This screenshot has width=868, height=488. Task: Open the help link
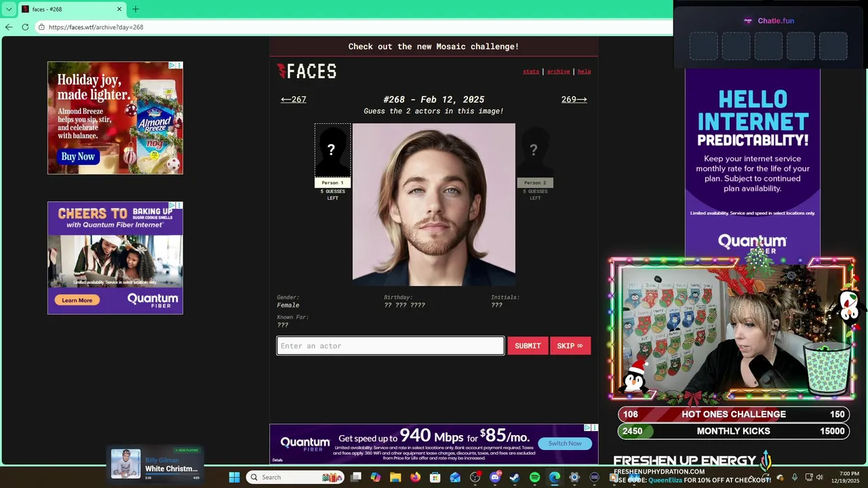(x=584, y=71)
